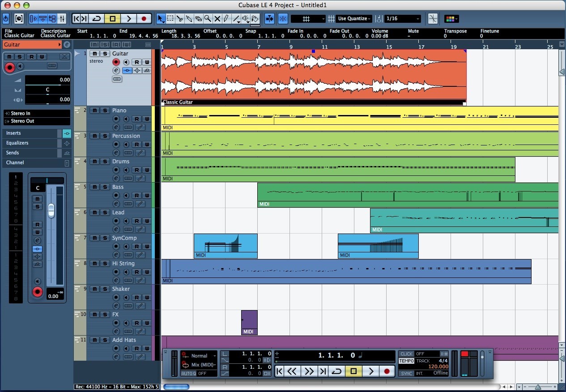Viewport: 566px width, 392px height.
Task: Mute the Guitar track
Action: click(95, 54)
